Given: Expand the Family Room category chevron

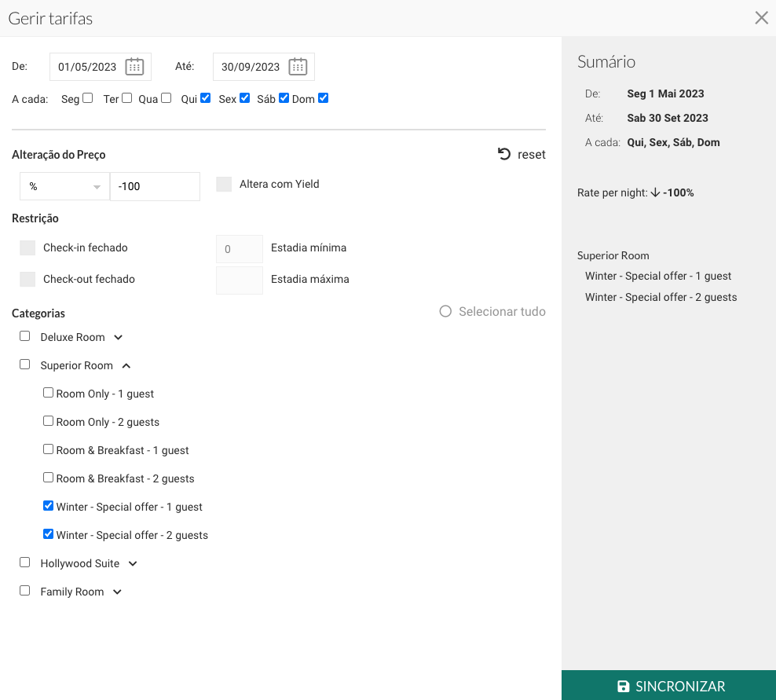Looking at the screenshot, I should pos(117,592).
